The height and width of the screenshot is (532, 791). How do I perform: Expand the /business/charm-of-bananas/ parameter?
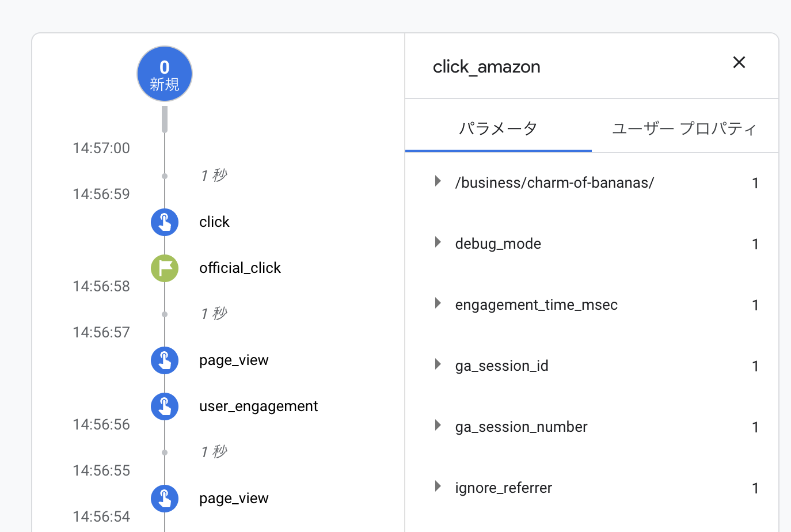[438, 181]
